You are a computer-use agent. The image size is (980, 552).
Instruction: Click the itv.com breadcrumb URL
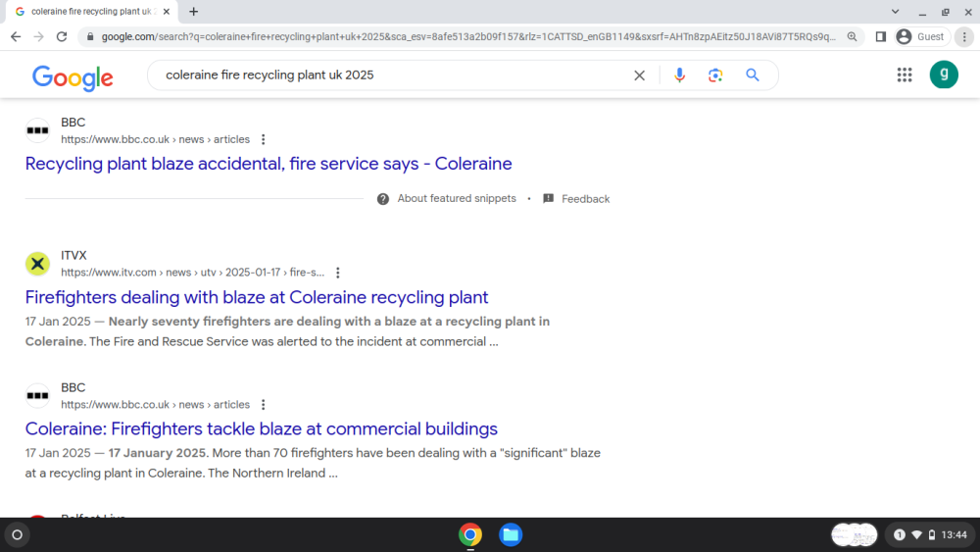tap(192, 273)
